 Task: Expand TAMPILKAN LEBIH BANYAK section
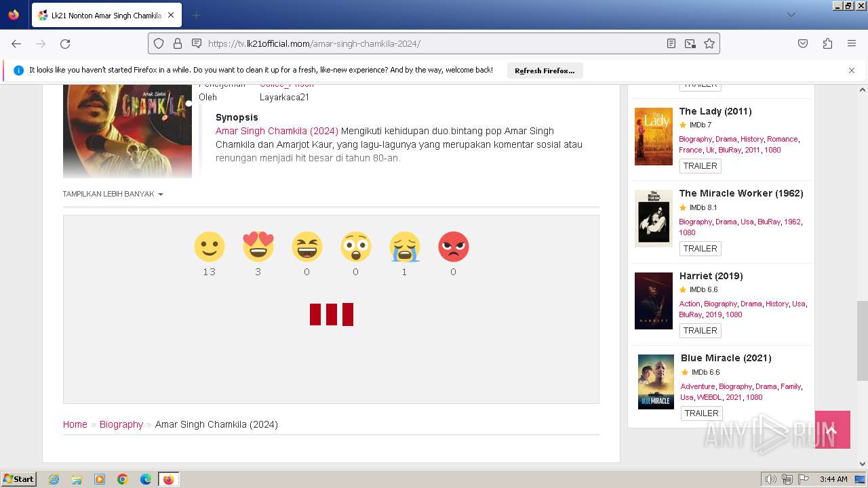click(113, 194)
